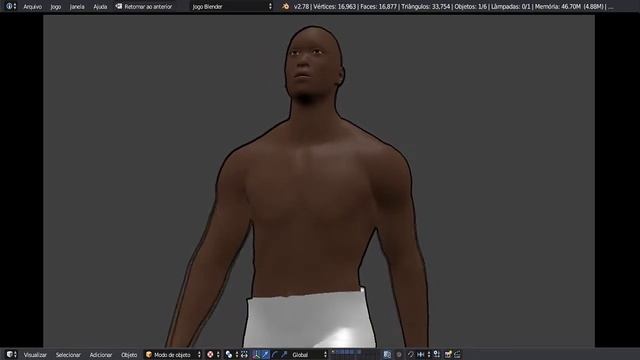Open the Janela menu
The height and width of the screenshot is (360, 640).
tap(77, 7)
